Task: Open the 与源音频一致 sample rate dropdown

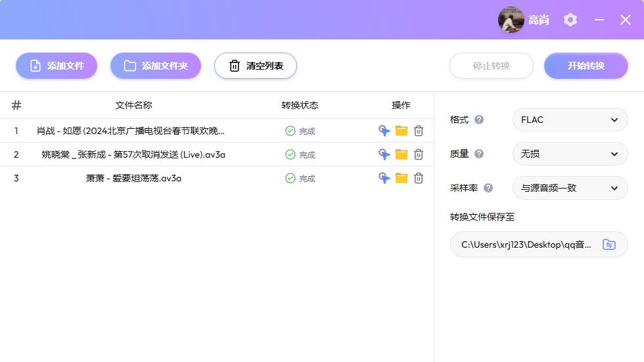Action: 570,188
